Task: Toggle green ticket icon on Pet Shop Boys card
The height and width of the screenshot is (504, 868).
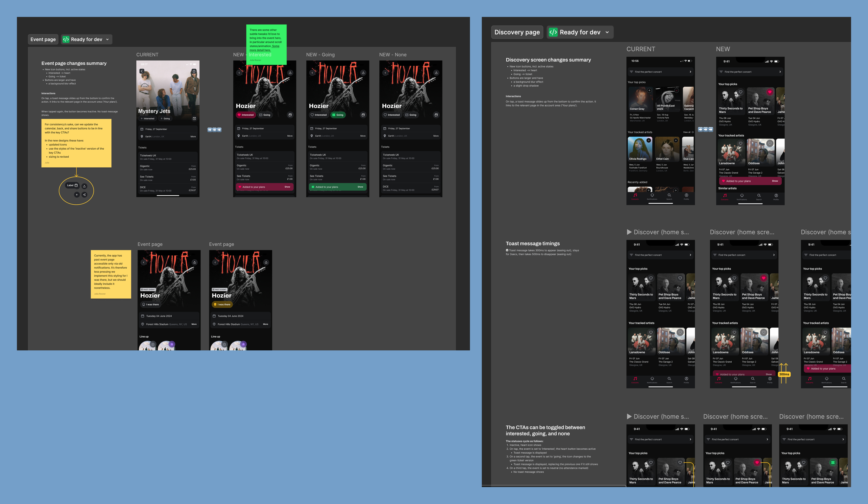Action: [x=832, y=462]
